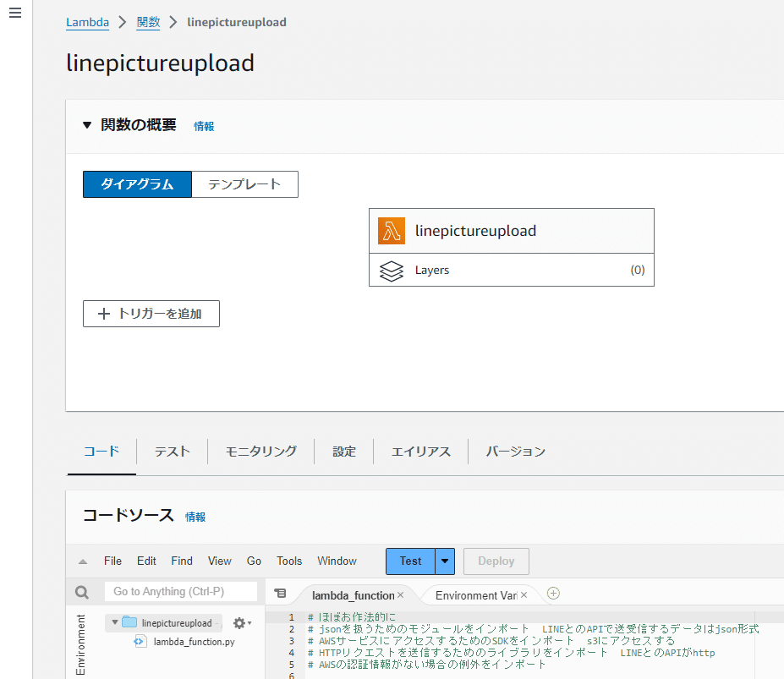Open the バージョン tab

[516, 452]
